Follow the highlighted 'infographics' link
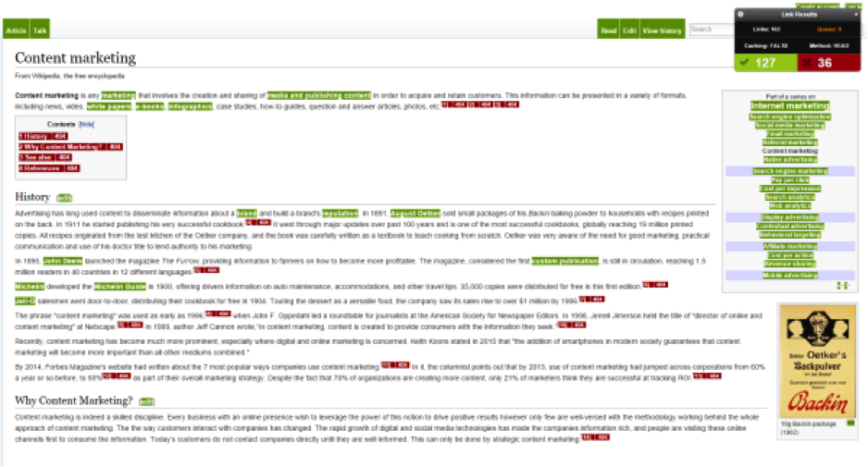 (190, 106)
